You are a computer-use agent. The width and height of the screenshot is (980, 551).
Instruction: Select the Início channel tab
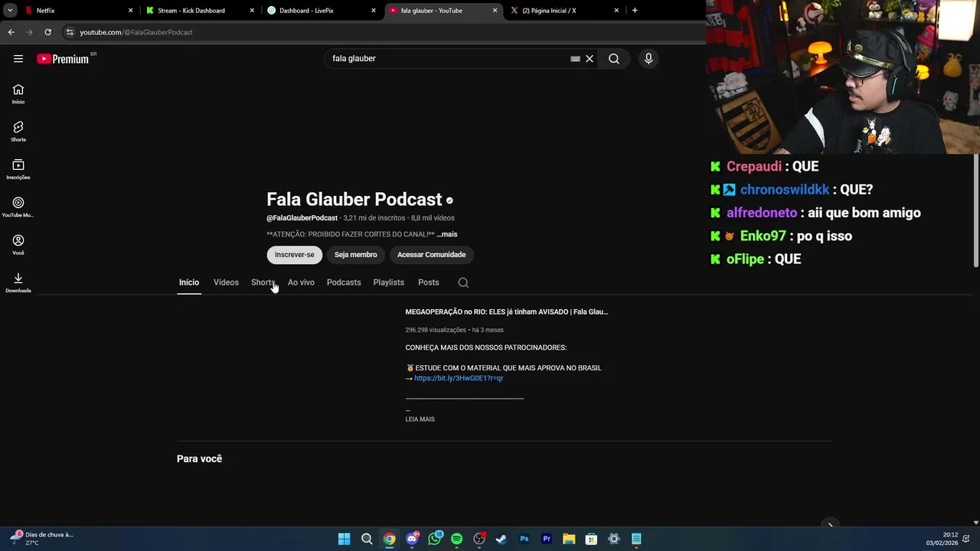coord(189,282)
